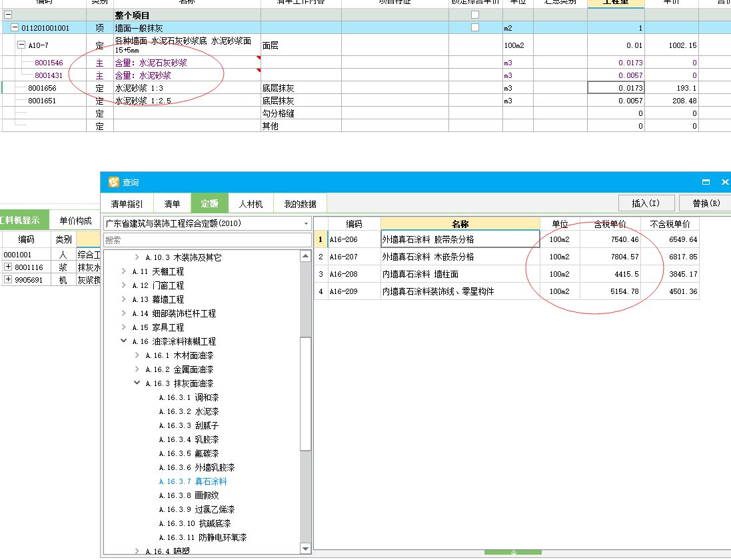Screen dimensions: 731x560
Task: Click the 名称 column header in the query results
Action: 460,224
